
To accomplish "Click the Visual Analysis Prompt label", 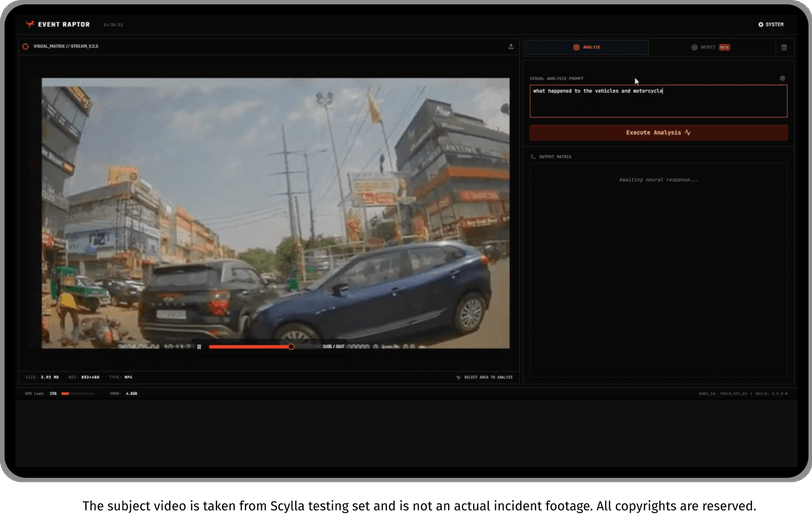I will (x=557, y=79).
